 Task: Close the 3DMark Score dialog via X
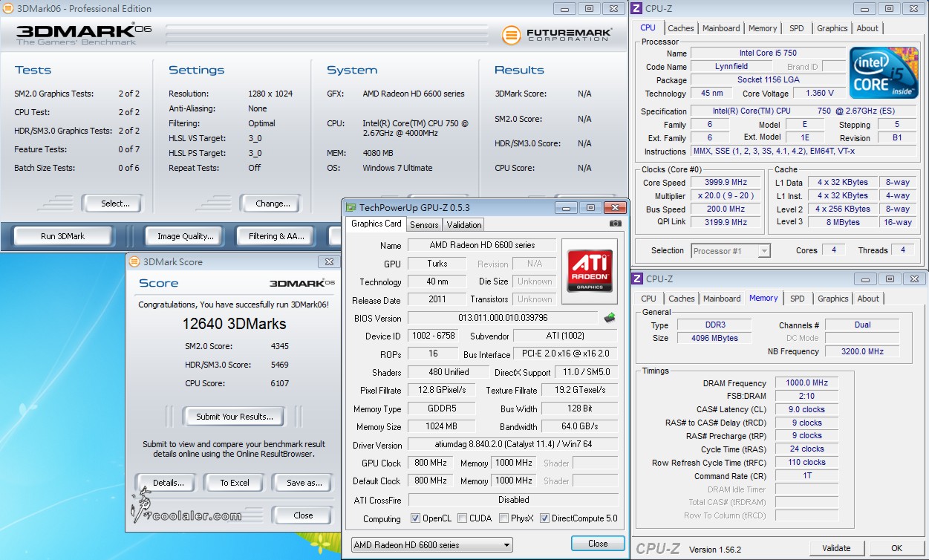pyautogui.click(x=328, y=261)
